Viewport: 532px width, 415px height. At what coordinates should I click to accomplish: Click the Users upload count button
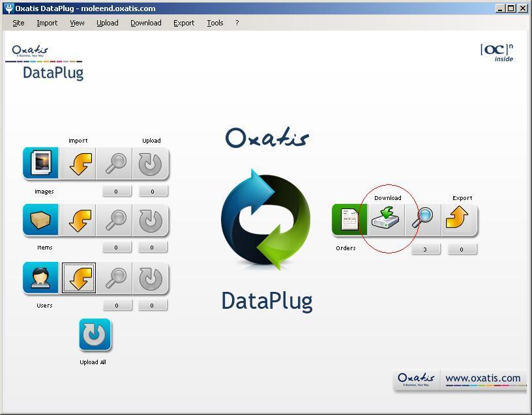point(153,305)
